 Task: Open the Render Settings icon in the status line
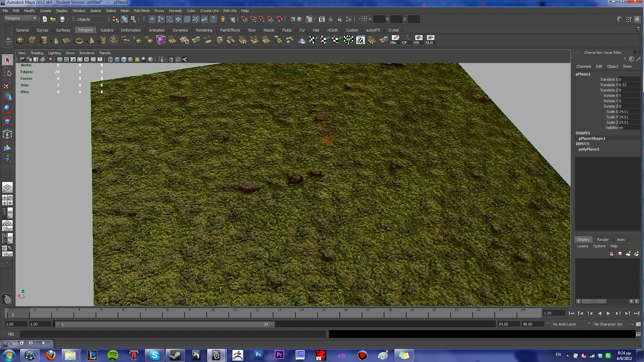point(349,19)
